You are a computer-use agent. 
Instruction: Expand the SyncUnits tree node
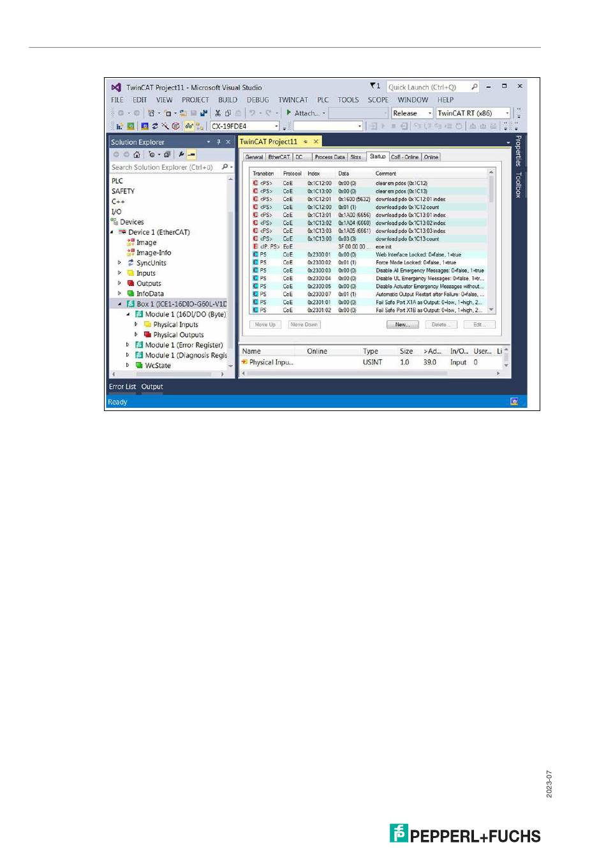click(119, 262)
